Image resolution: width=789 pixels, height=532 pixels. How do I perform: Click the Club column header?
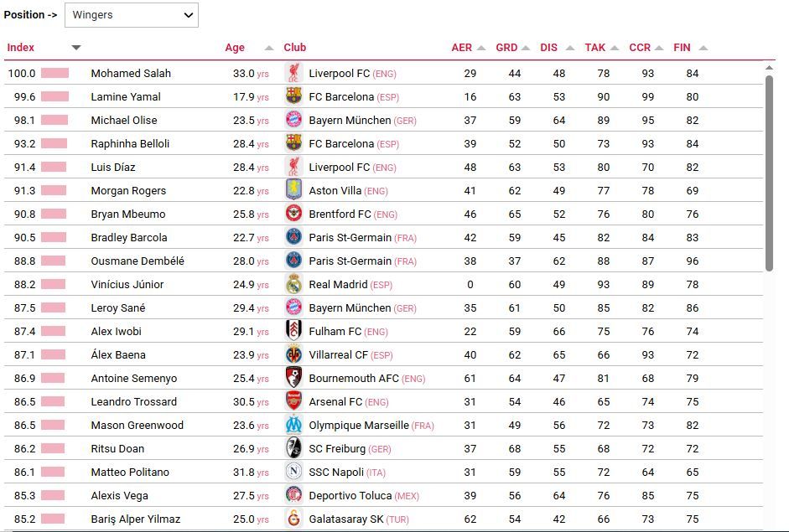[295, 48]
